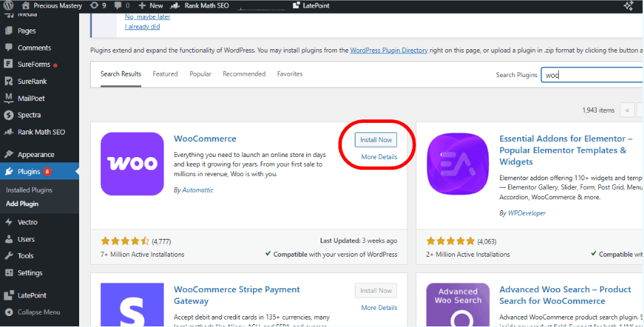Open More Details for WooCommerce
The image size is (644, 327).
(x=379, y=157)
